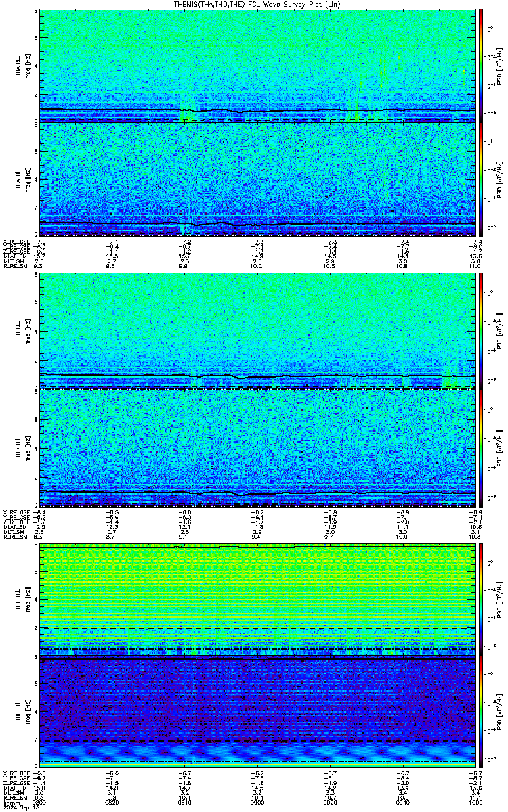Screen dimensions: 508x812
Task: Click the PSD [nT²/Hz] label beside THE B-parallel color bar
Action: point(500,713)
